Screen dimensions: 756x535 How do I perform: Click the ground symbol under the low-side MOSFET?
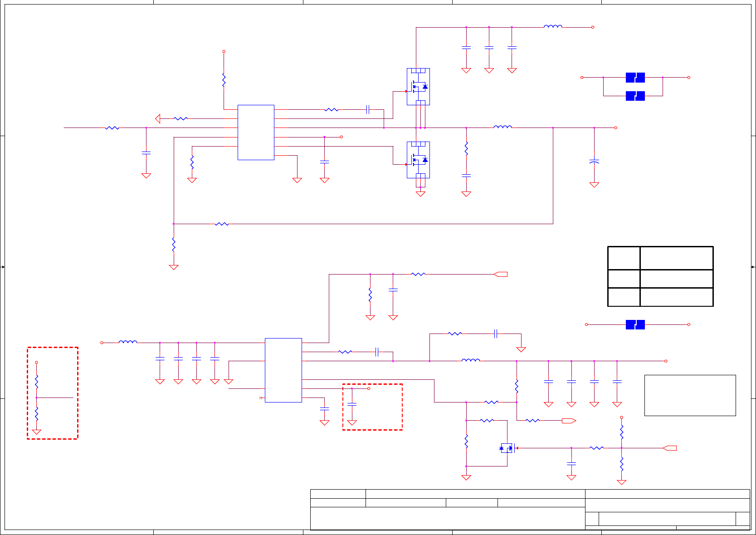[x=420, y=194]
